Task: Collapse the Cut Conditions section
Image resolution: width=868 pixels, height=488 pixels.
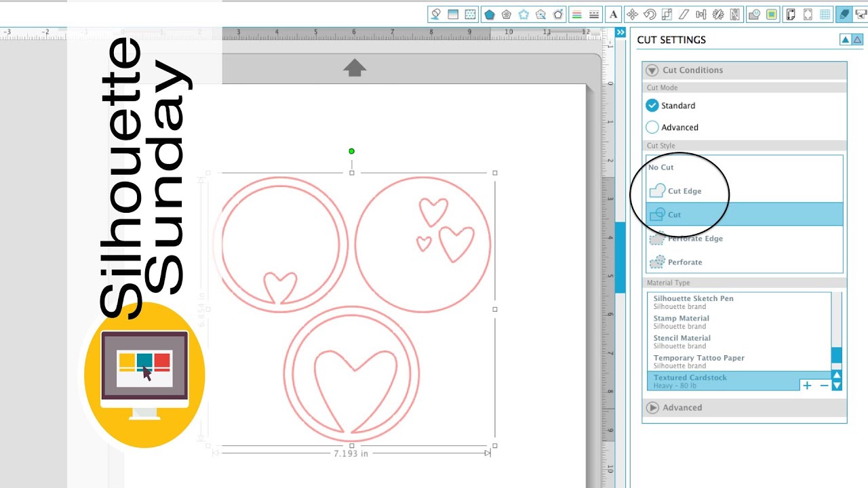Action: pos(652,70)
